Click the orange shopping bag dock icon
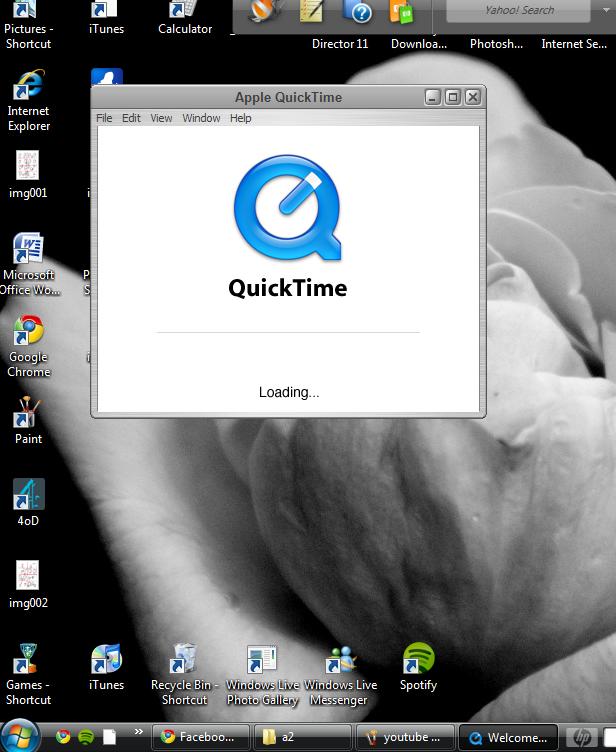The image size is (616, 752). [401, 12]
